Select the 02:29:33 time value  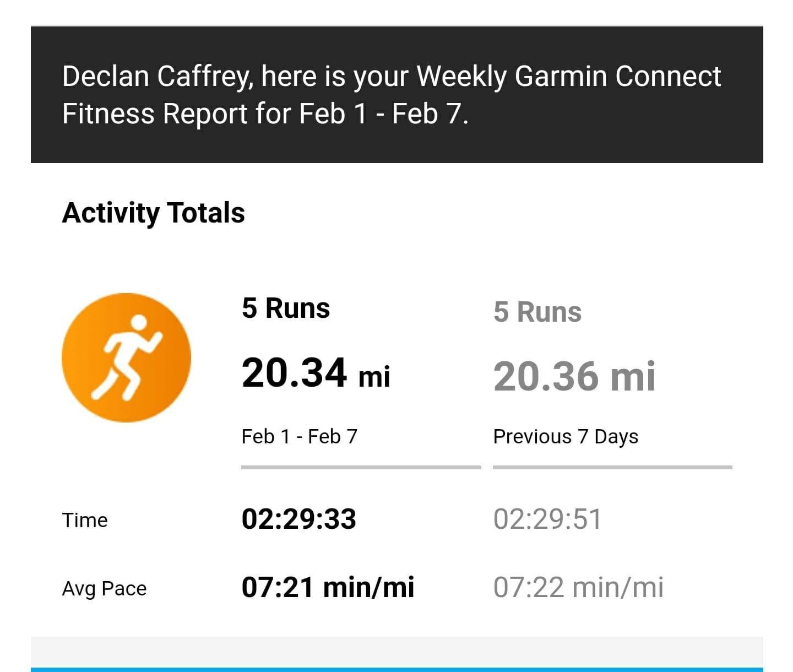(299, 519)
